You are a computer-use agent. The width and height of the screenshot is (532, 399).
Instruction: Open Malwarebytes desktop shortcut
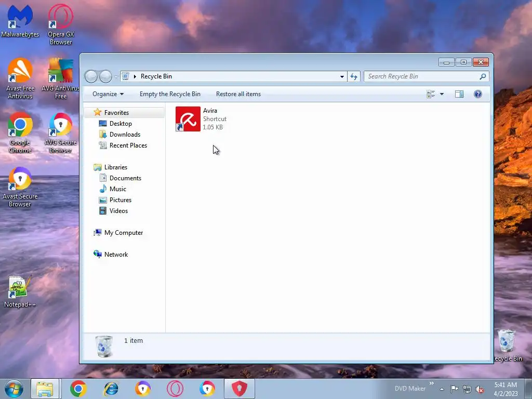(20, 20)
